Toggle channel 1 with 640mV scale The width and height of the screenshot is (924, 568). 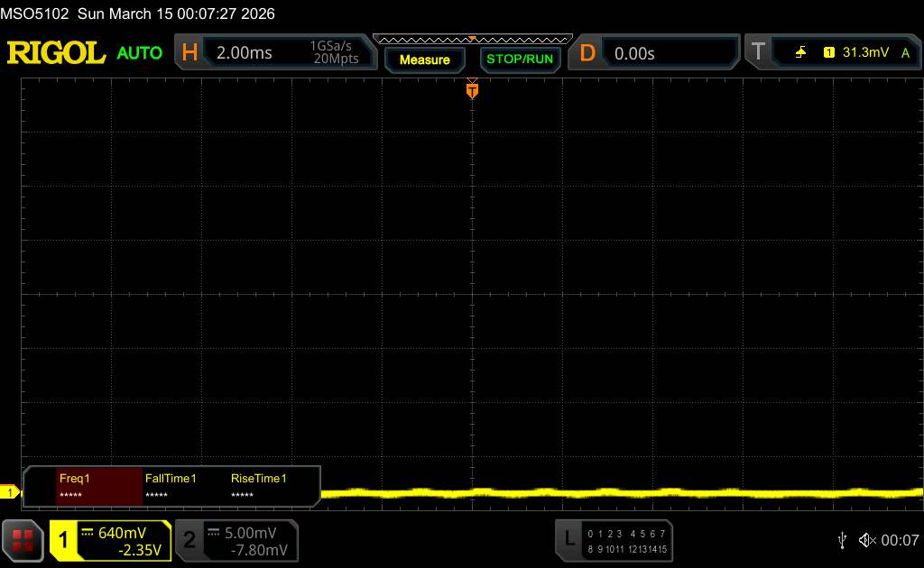pyautogui.click(x=110, y=540)
